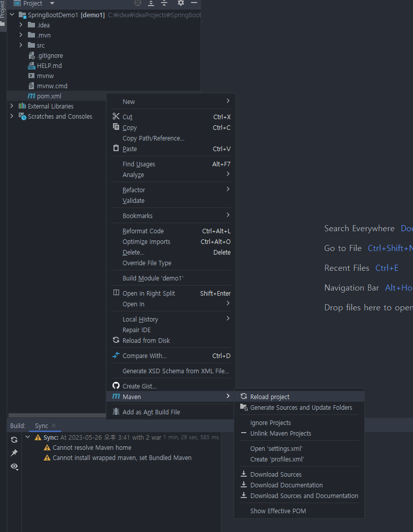Choose Unlink Maven Projects
This screenshot has height=532, width=413.
299,434
